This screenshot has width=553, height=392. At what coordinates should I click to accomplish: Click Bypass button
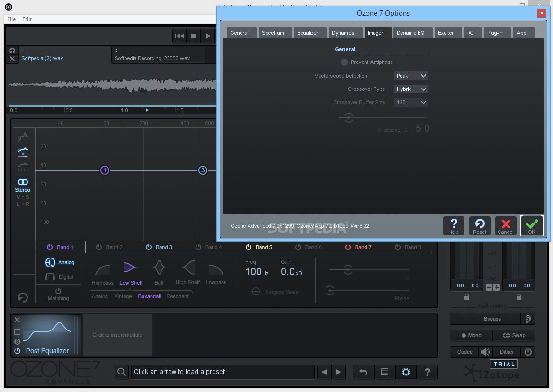(485, 319)
